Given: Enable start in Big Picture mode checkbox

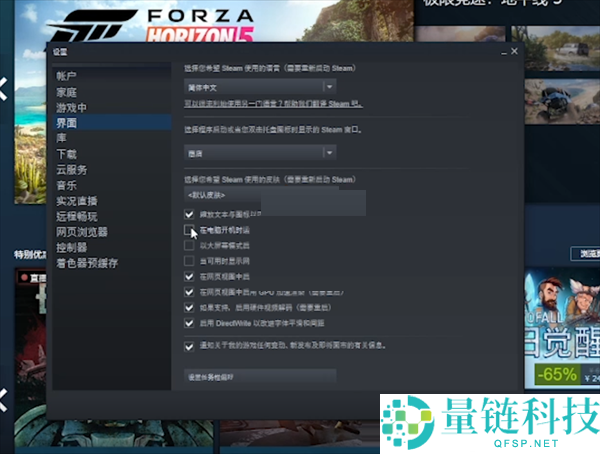Looking at the screenshot, I should click(x=190, y=245).
